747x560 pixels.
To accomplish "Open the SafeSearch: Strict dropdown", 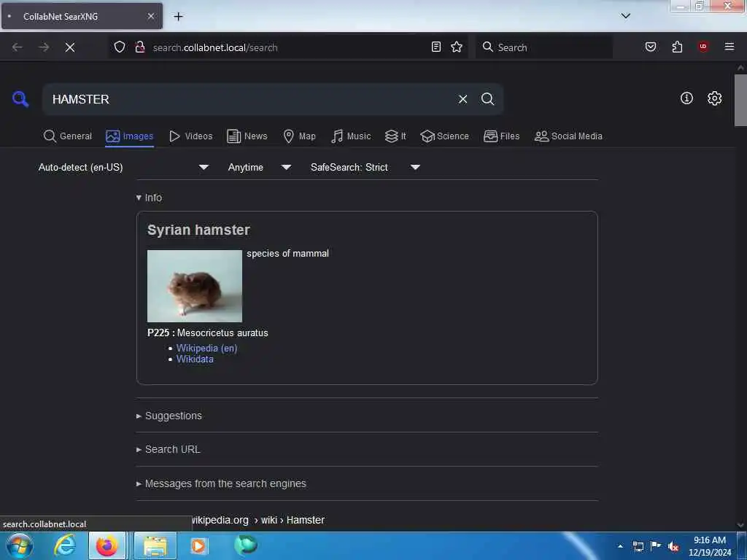I will (x=365, y=167).
